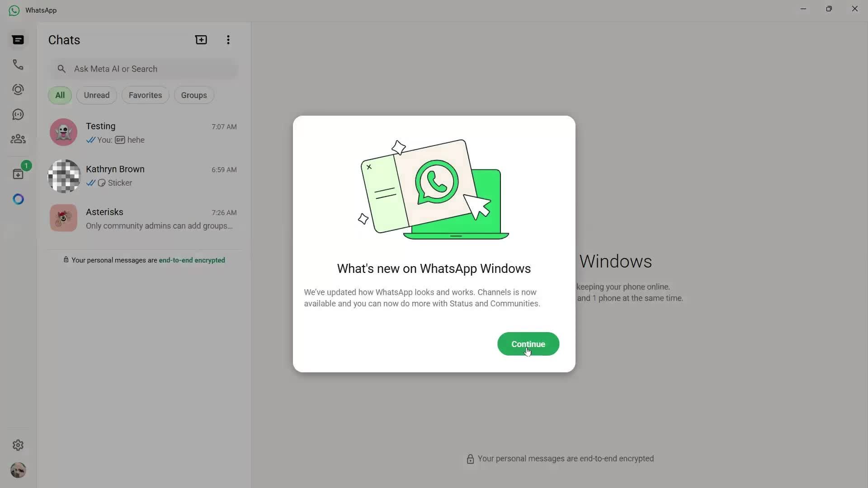Open the Channels sidebar icon
Screen dimensions: 868x488
[18, 114]
